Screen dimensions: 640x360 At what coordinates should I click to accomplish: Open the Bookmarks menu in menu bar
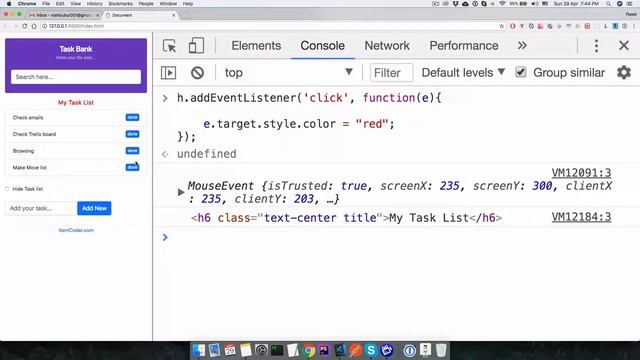[x=120, y=4]
